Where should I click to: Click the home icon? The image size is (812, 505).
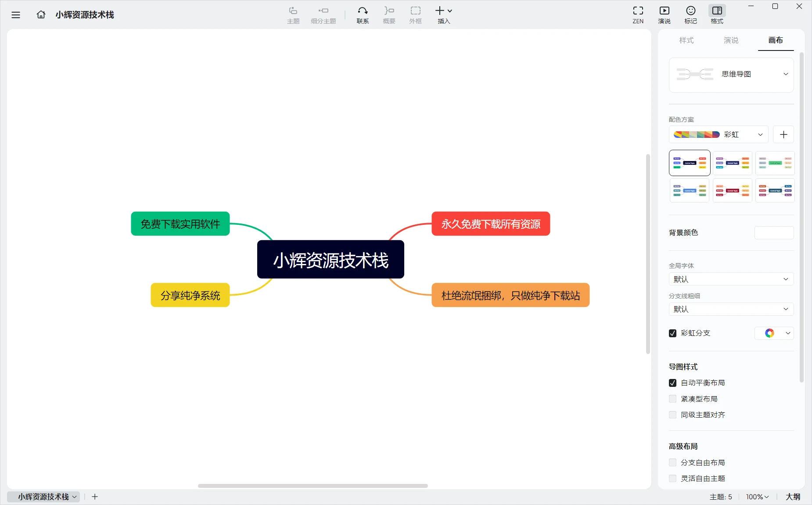(41, 15)
